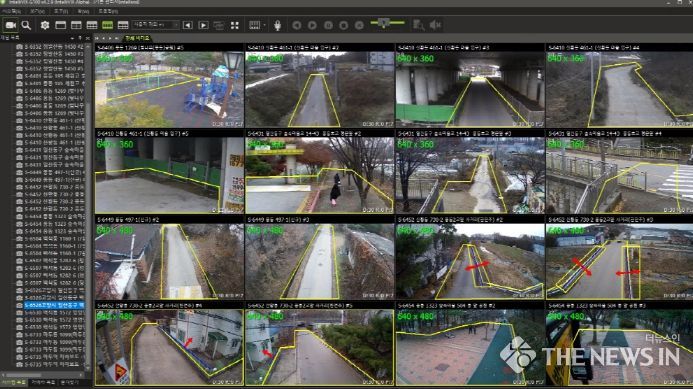Viewport: 693px width, 389px height.
Task: Go to next page arrow button
Action: (x=203, y=25)
